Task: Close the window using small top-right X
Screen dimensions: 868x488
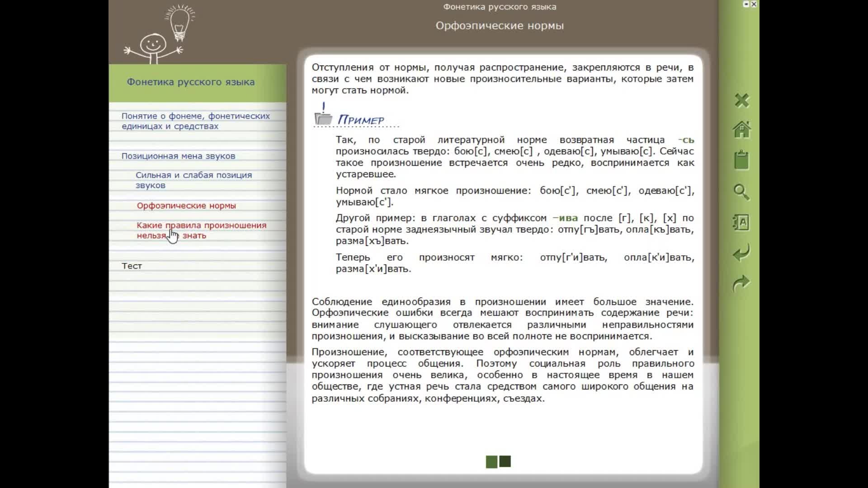Action: pos(754,4)
